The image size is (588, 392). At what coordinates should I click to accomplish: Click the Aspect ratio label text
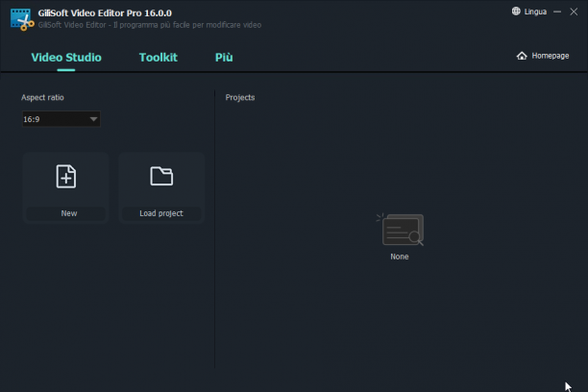coord(42,98)
